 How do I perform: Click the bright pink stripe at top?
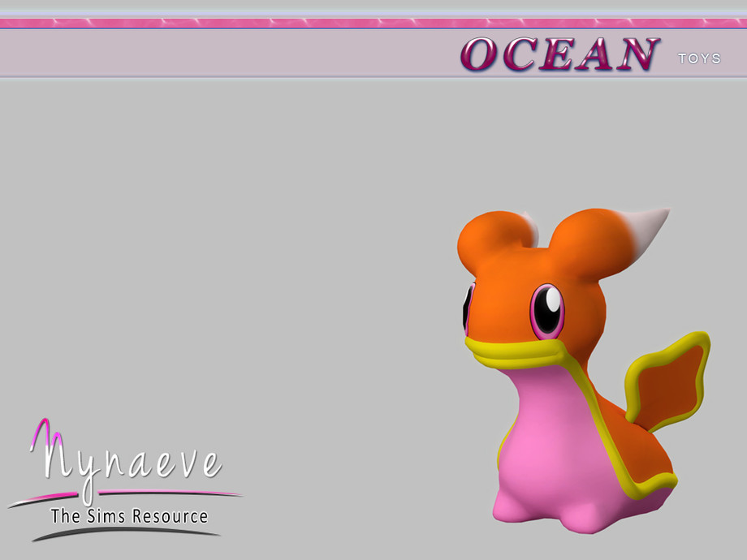[373, 23]
